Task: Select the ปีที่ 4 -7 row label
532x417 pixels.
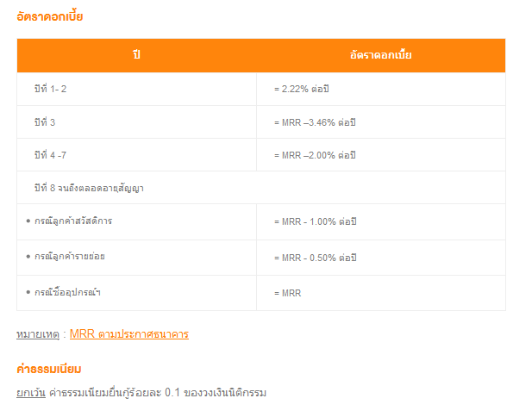Action: [x=50, y=155]
